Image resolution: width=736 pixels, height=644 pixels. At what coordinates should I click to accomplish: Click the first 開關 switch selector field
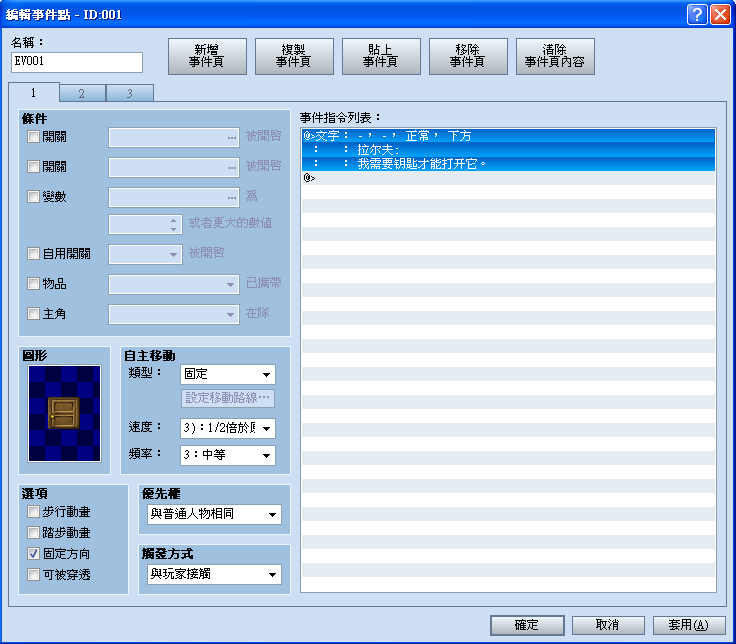(174, 138)
